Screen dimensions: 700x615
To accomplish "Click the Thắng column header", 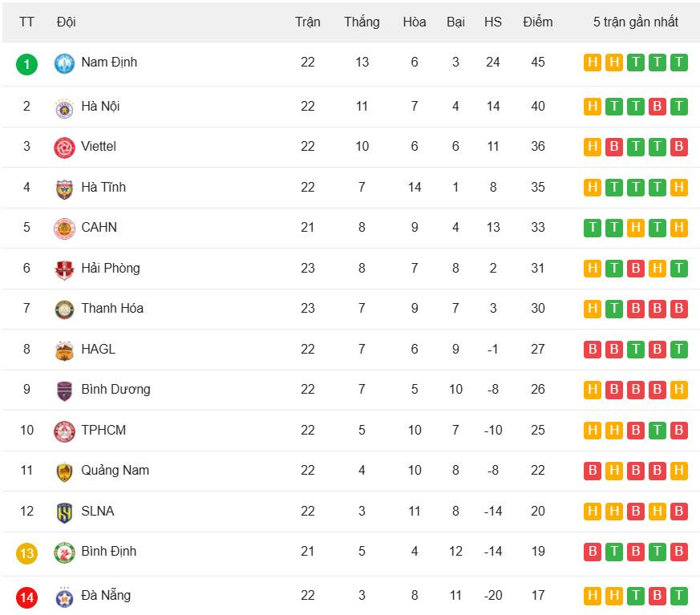I will click(x=362, y=22).
